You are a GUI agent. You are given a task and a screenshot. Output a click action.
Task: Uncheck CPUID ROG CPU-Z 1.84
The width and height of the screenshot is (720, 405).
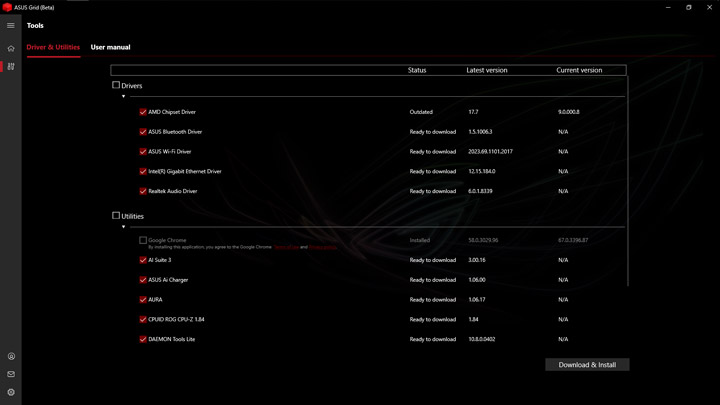point(143,319)
